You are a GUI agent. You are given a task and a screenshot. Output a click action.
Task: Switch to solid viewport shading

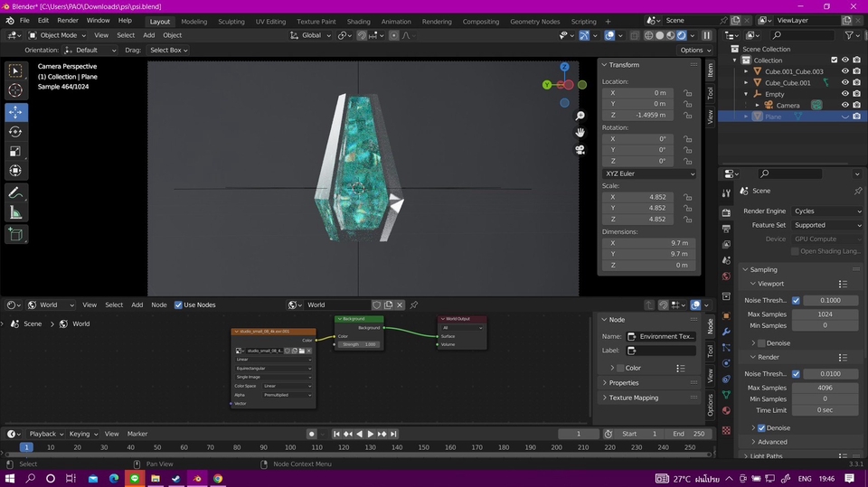coord(660,35)
